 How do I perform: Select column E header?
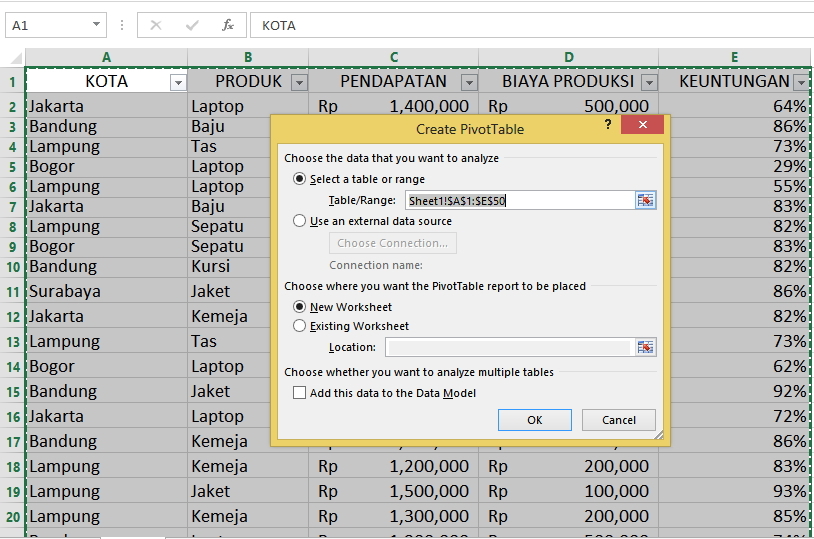[734, 57]
